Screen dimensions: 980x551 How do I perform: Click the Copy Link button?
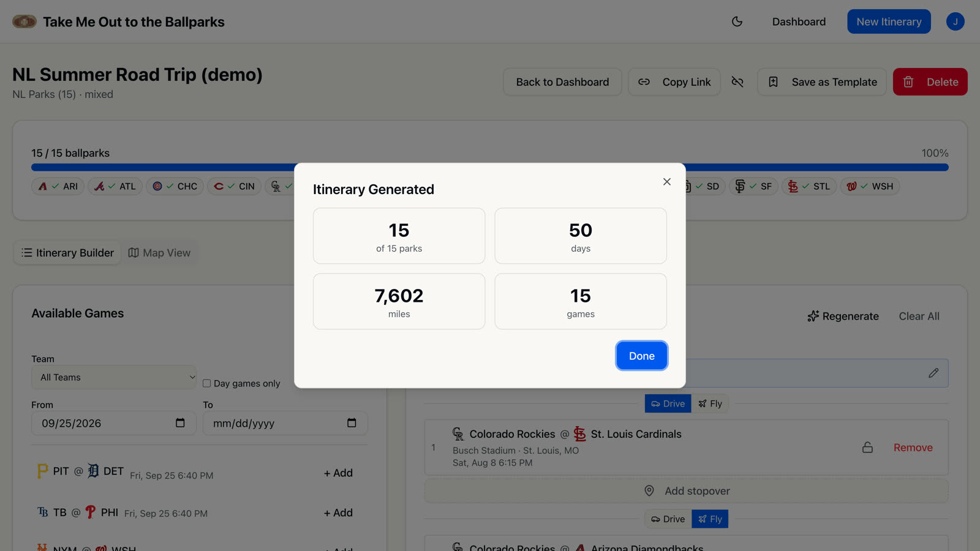pos(674,82)
